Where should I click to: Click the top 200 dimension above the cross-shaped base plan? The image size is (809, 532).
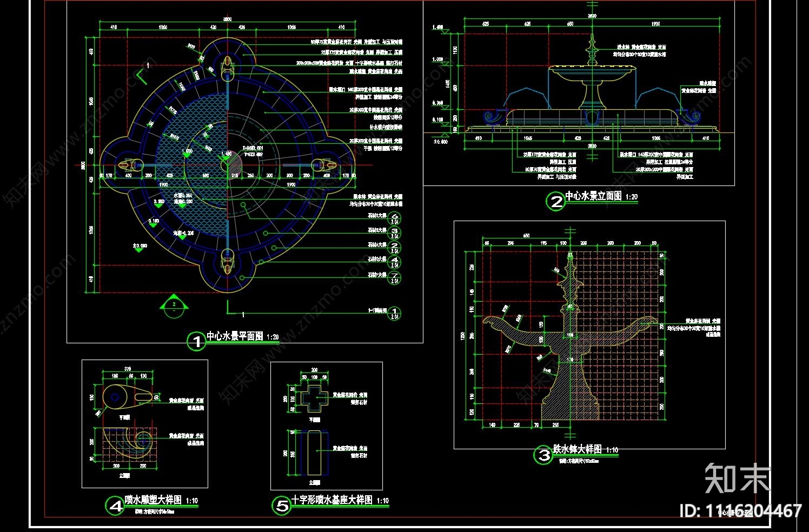click(314, 370)
